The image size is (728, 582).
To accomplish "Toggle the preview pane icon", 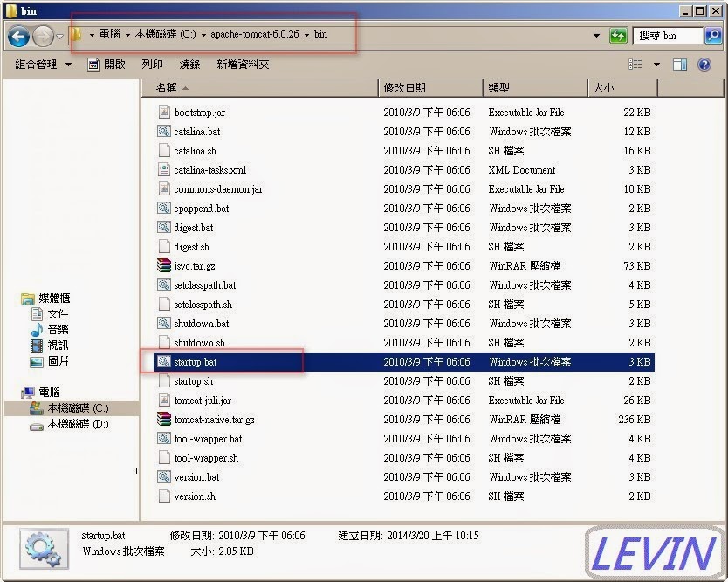I will tap(680, 64).
